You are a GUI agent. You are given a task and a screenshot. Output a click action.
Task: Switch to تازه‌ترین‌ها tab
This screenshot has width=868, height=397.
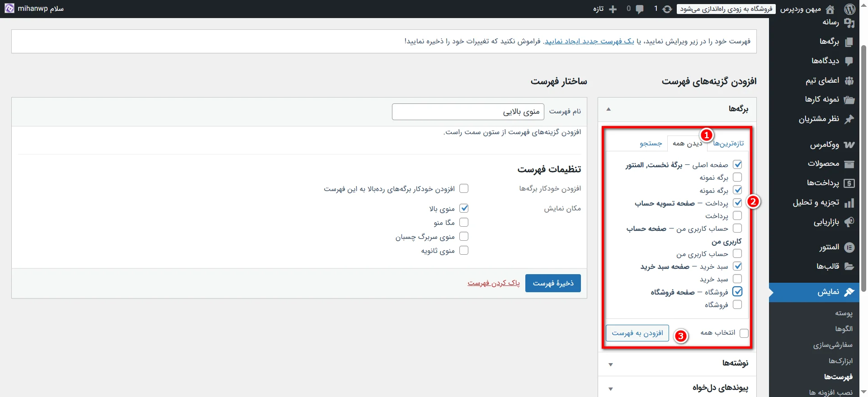[728, 143]
